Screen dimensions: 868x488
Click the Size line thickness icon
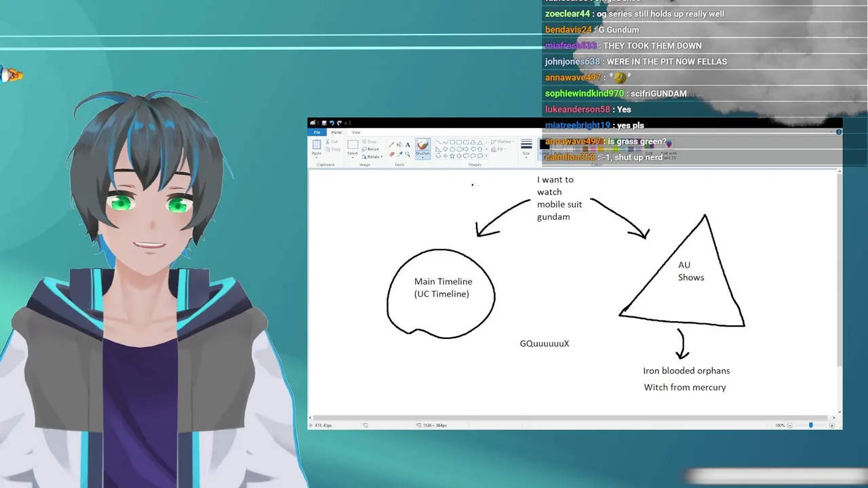tap(526, 144)
